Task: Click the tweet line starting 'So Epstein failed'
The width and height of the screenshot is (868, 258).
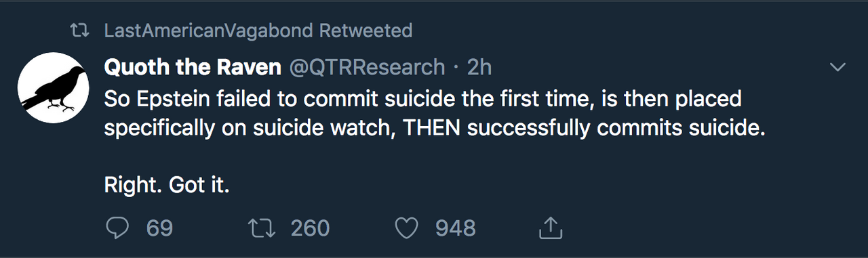Action: click(x=422, y=99)
